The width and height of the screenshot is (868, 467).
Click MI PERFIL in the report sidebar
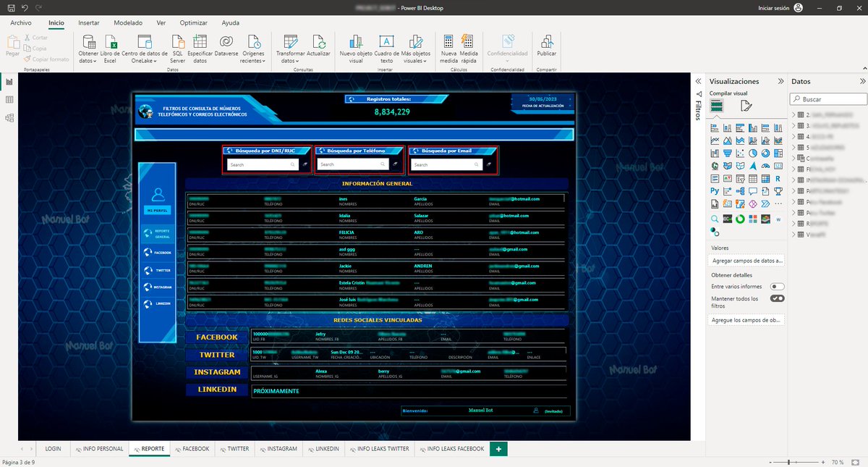[157, 210]
